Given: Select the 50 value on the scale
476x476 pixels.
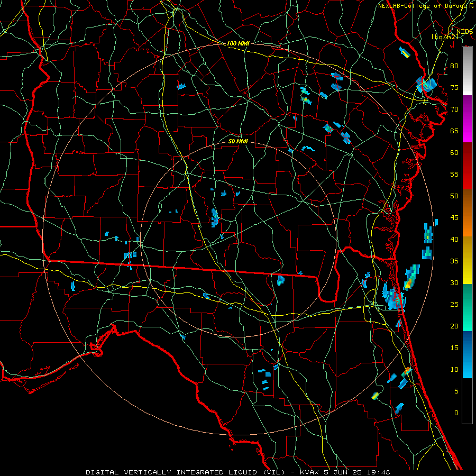Looking at the screenshot, I should (454, 196).
